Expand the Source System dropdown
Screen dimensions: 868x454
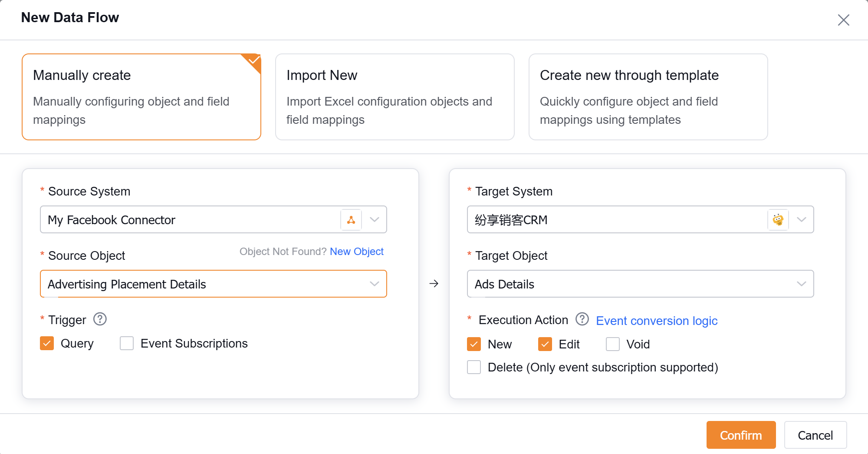click(374, 220)
